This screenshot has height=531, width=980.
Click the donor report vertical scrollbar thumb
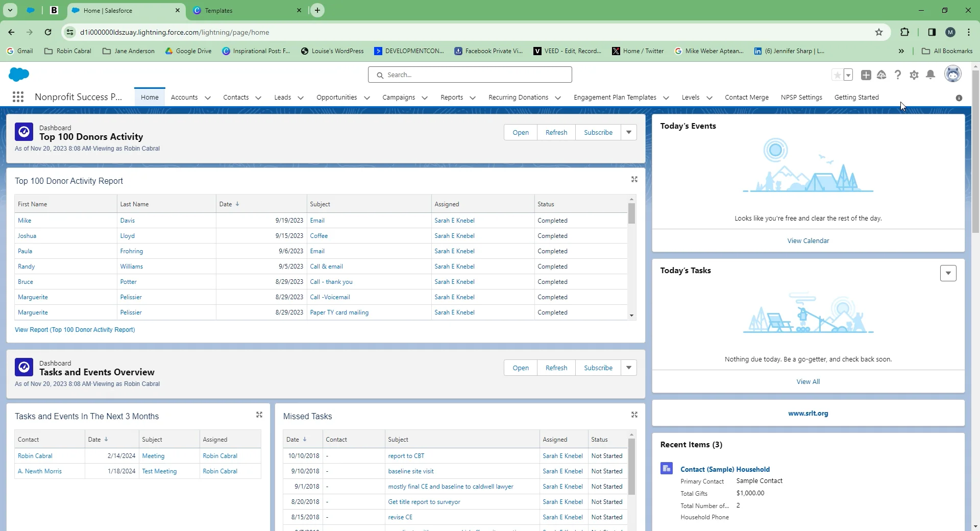point(631,213)
